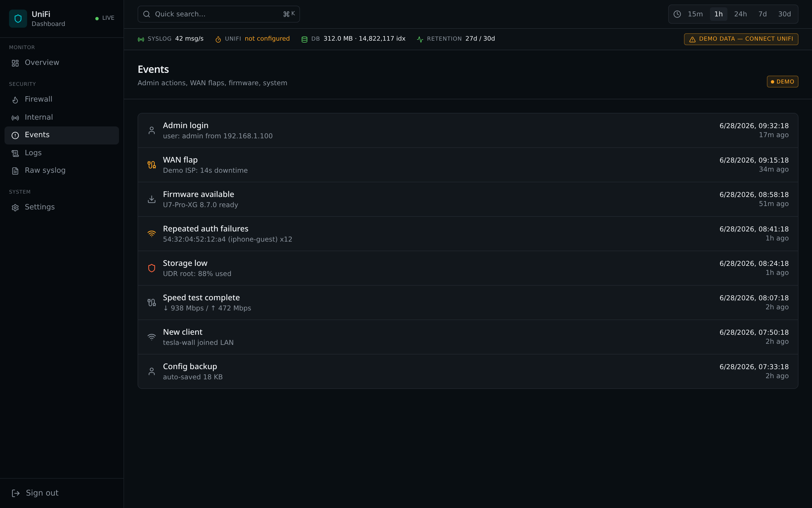Screen dimensions: 812x508
Task: Click the UniFi shield logo icon
Action: [x=18, y=18]
